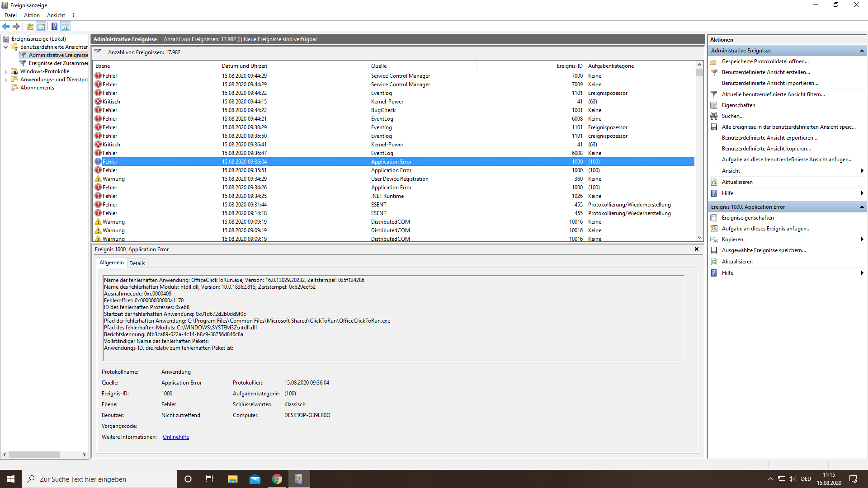Toggle the show/hide action pane toolbar icon

[x=66, y=26]
